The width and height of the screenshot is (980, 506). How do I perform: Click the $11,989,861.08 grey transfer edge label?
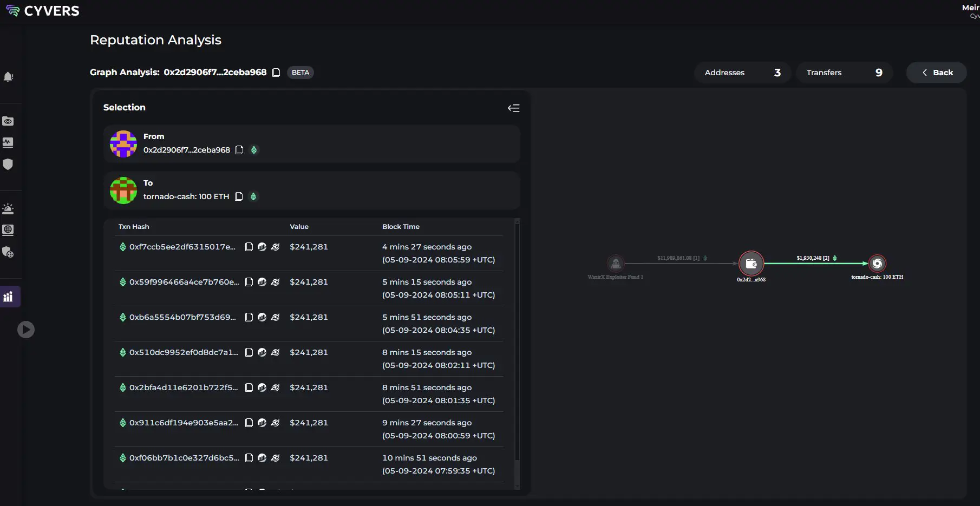(x=678, y=258)
